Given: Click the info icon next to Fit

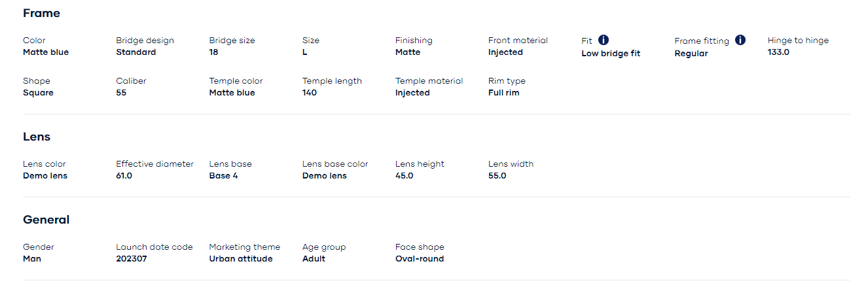Looking at the screenshot, I should click(604, 40).
